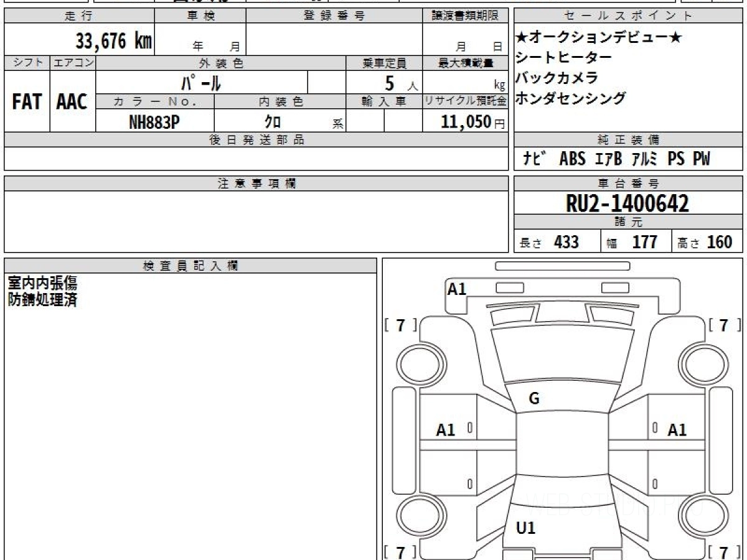Click the interior color value クロ

click(273, 121)
